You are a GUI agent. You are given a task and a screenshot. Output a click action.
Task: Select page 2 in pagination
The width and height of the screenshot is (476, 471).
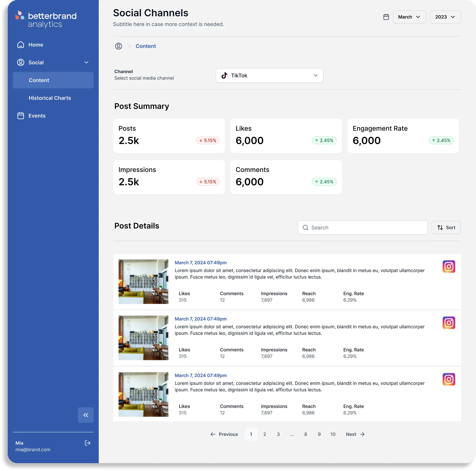(x=265, y=434)
